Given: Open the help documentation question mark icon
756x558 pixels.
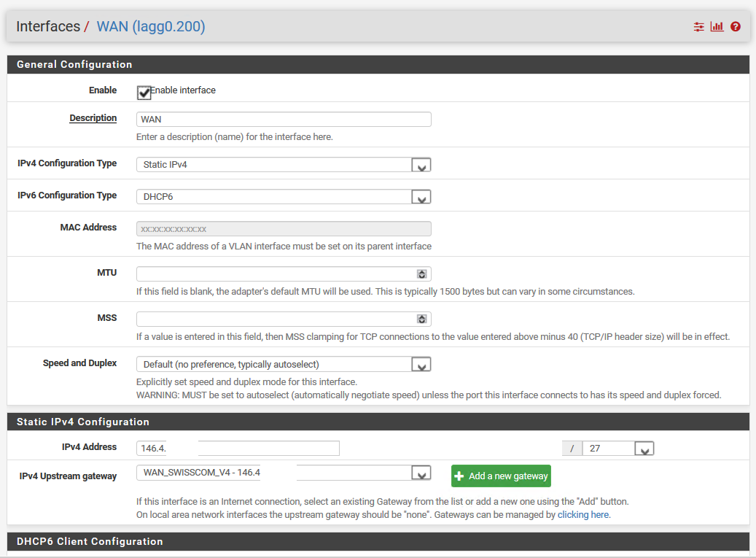Looking at the screenshot, I should click(x=735, y=26).
